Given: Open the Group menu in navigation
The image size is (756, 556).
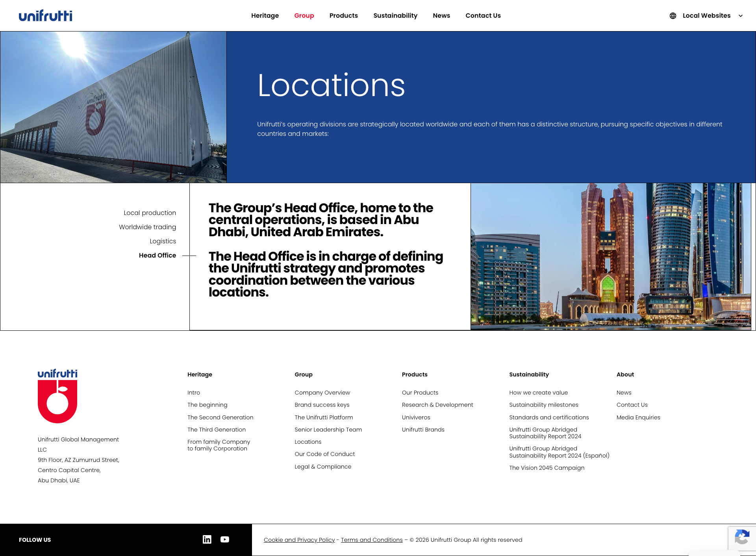Looking at the screenshot, I should tap(304, 16).
